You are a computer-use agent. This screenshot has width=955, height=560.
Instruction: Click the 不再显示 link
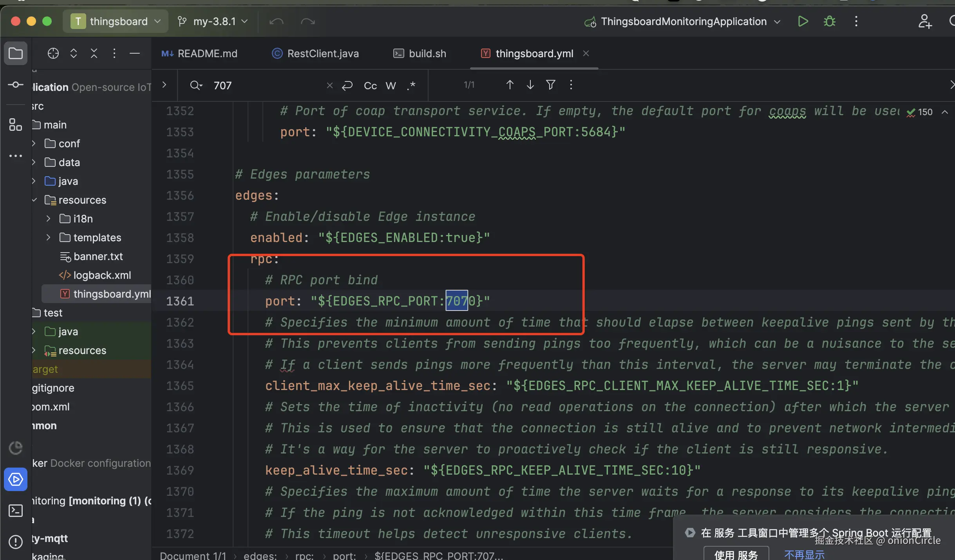coord(804,555)
